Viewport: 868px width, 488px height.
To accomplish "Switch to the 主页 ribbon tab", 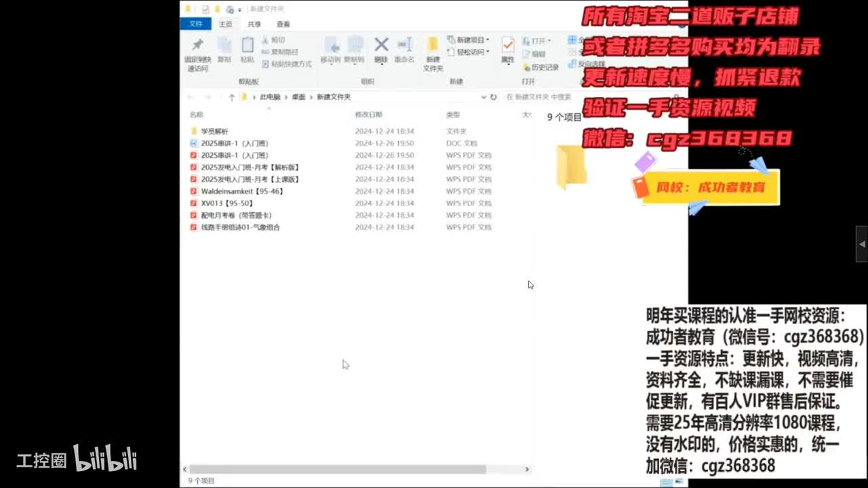I will (226, 24).
